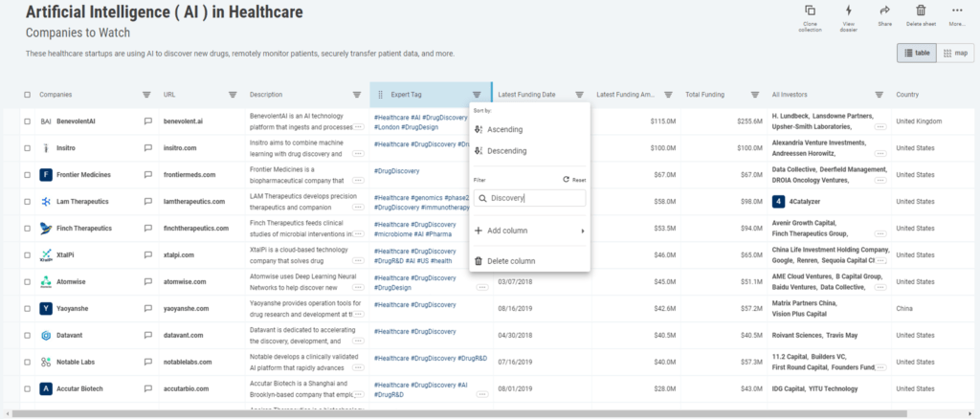980x419 pixels.
Task: Check the Finch Therapeutics row checkbox
Action: [27, 229]
